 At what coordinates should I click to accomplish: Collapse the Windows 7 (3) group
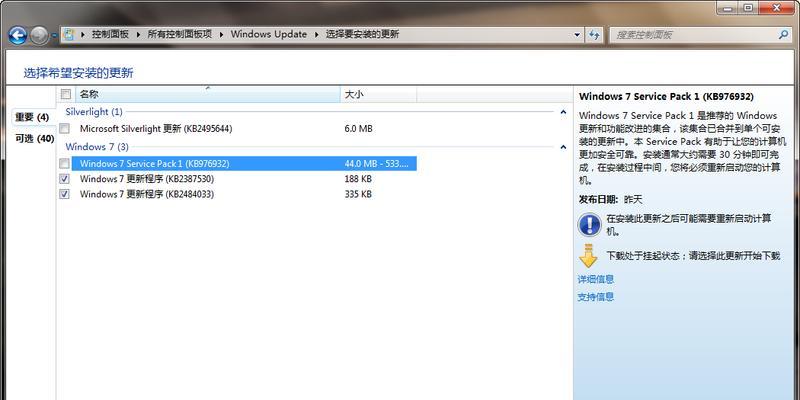563,147
